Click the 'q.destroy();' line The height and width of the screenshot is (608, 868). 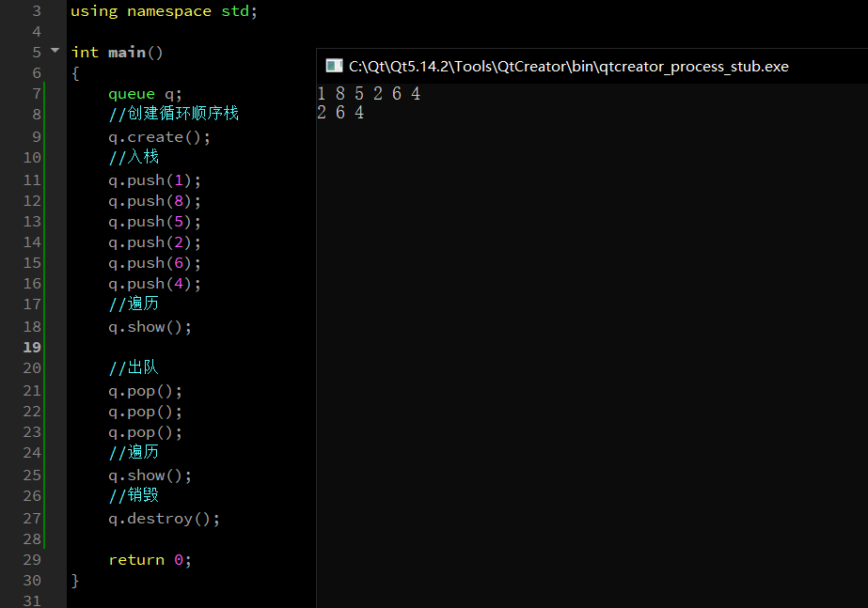pyautogui.click(x=164, y=519)
